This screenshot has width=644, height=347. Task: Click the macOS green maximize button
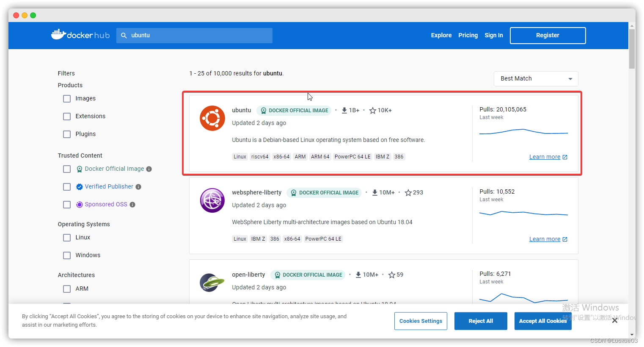(33, 15)
